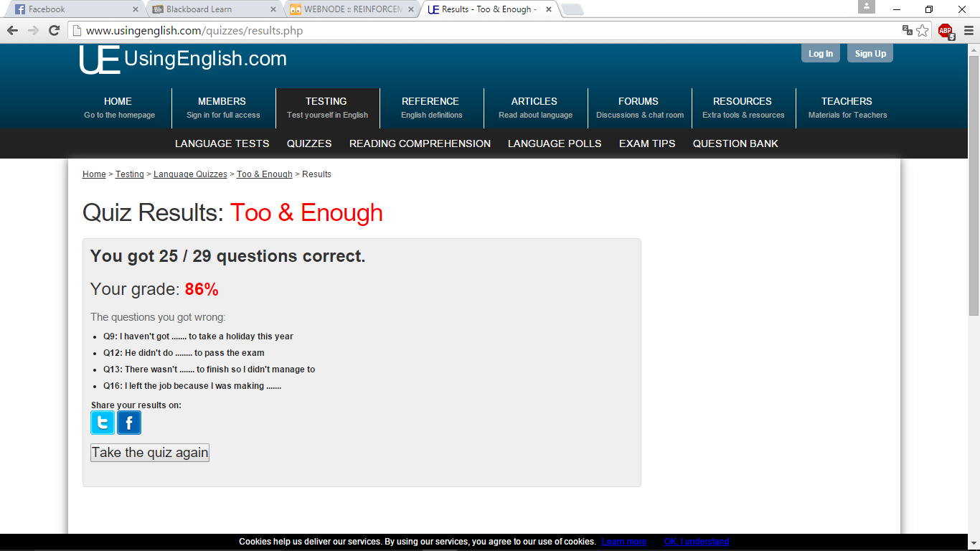Bookmark this page with the star icon
Screen dimensions: 980x551
point(923,30)
